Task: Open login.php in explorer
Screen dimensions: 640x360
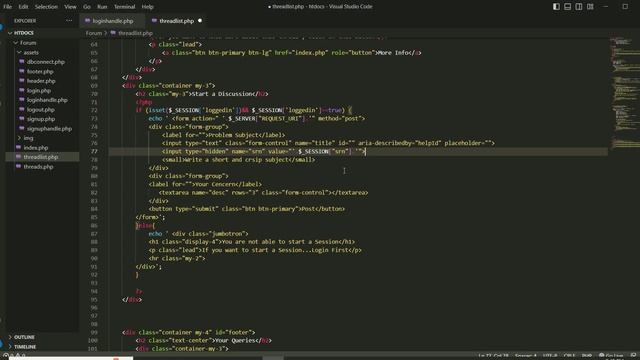Action: 39,91
